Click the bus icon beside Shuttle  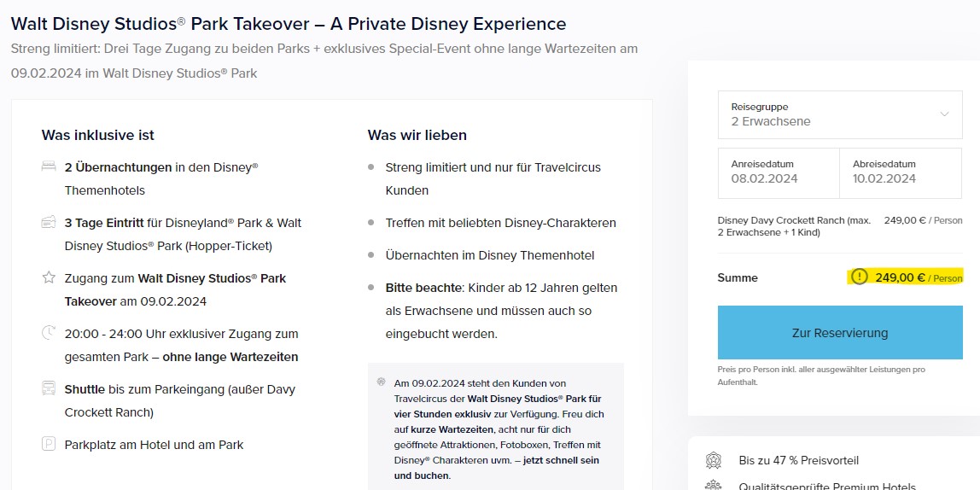(49, 388)
